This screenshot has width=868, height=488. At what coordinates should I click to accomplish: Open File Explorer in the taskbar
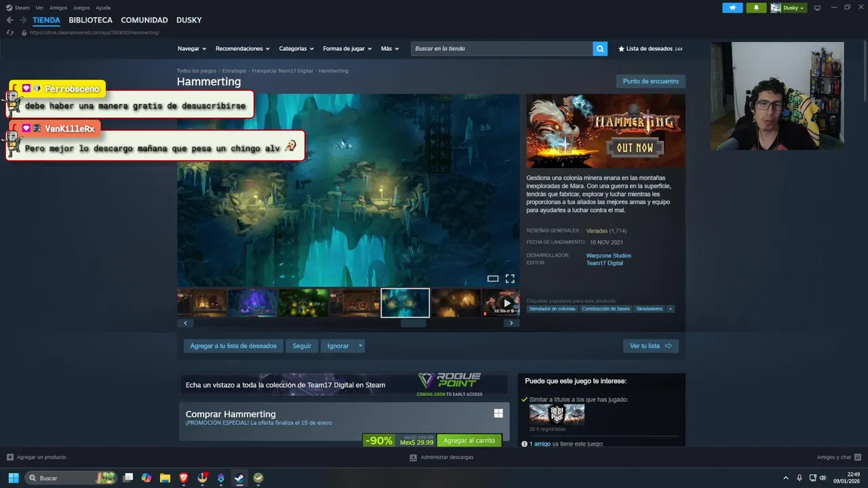[x=165, y=478]
